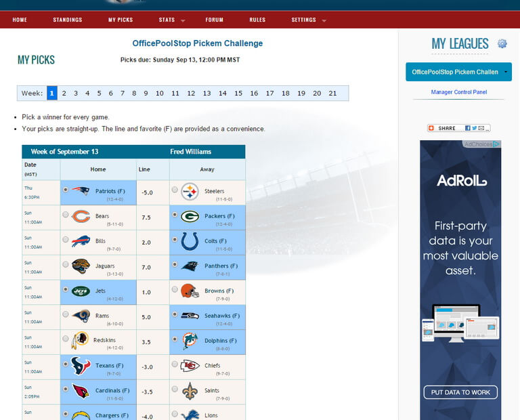
Task: Select the Saints radio button
Action: [175, 389]
